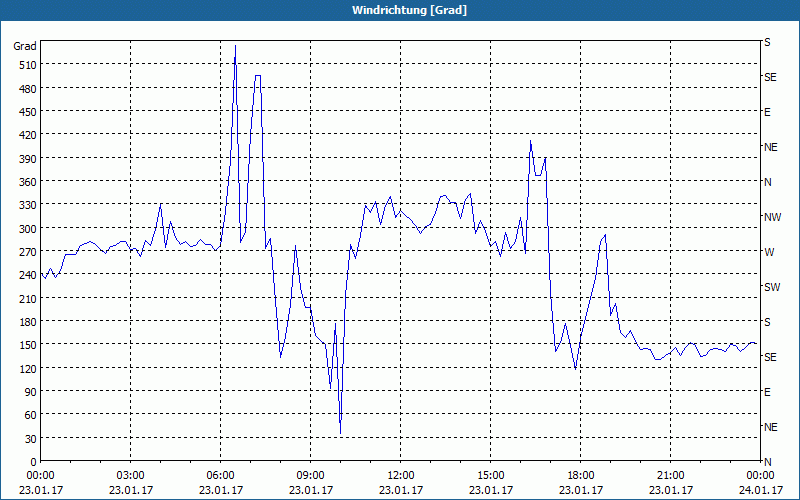Click the 270 y-axis tick label
800x500 pixels.
coord(28,252)
